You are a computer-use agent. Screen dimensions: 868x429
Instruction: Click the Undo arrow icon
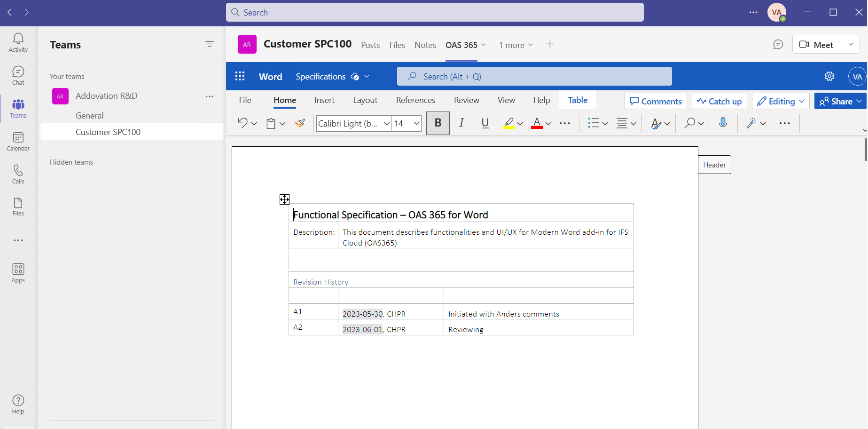pos(242,123)
